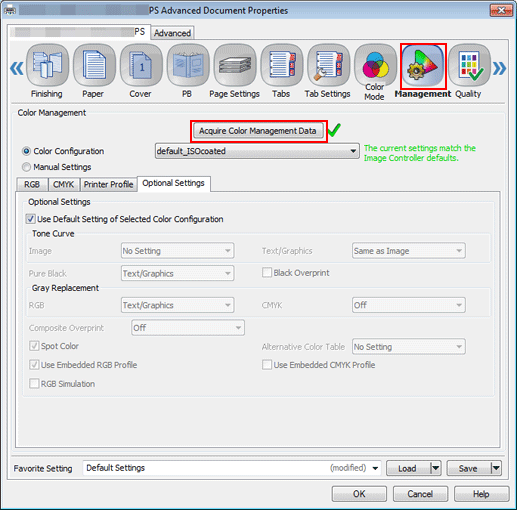Screen dimensions: 517x510
Task: Select the Manual Settings radio button
Action: pos(26,167)
